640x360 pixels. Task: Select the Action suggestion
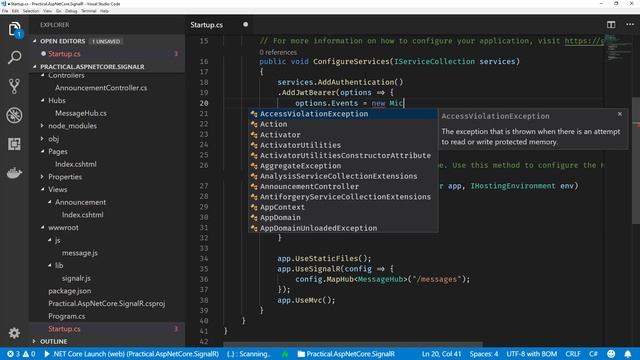343,124
